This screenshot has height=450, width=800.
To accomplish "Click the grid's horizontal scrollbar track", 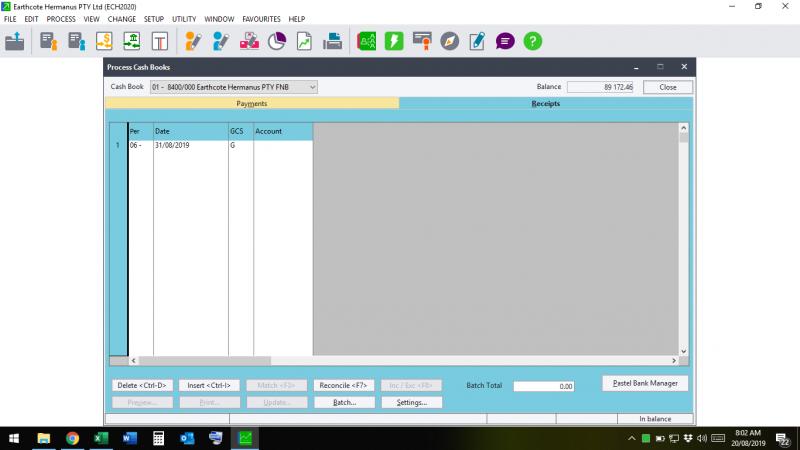I will tap(400, 360).
